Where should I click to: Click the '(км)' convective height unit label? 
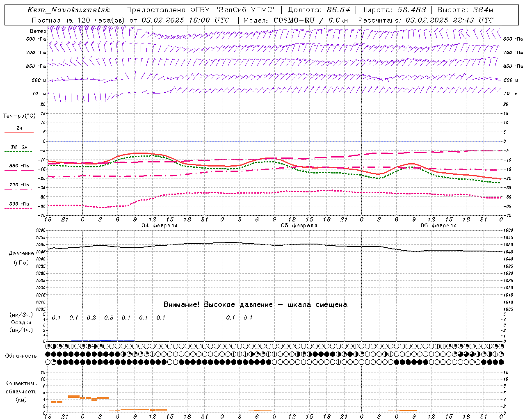click(x=21, y=399)
